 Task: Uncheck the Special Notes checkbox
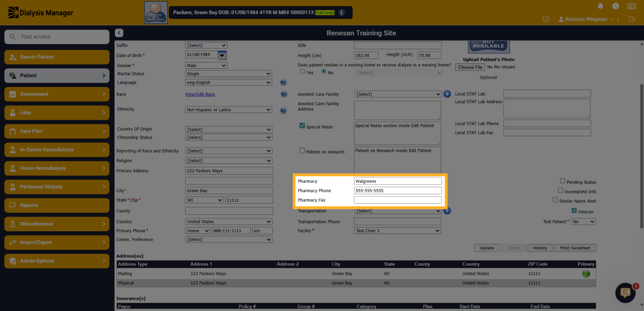point(302,126)
